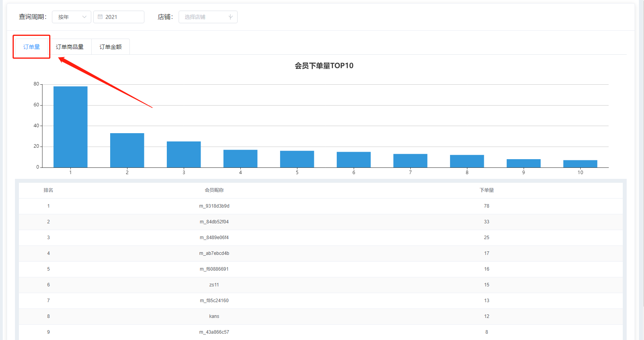Screen dimensions: 644x340
Task: Click the chart bar for rank 5
Action: click(x=297, y=159)
